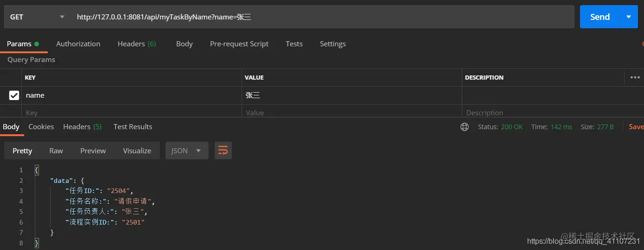
Task: Click the VALUE column header
Action: pos(254,77)
